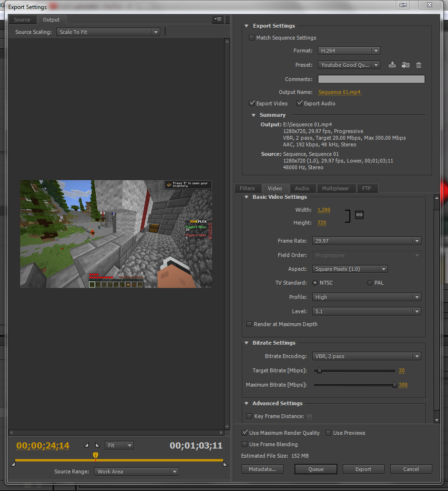Open the Filters tab
Viewport: 448px width, 491px height.
[x=247, y=188]
